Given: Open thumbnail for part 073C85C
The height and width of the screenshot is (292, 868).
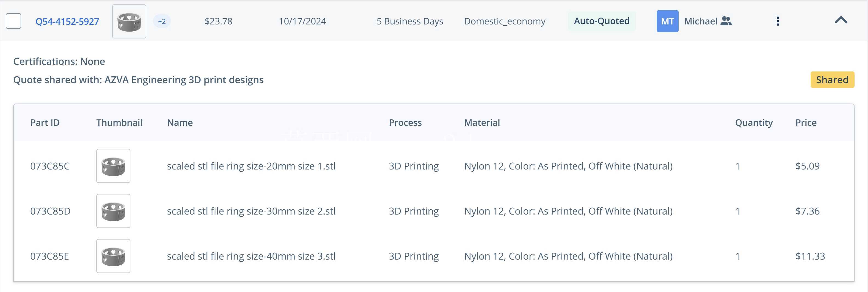Looking at the screenshot, I should (113, 166).
